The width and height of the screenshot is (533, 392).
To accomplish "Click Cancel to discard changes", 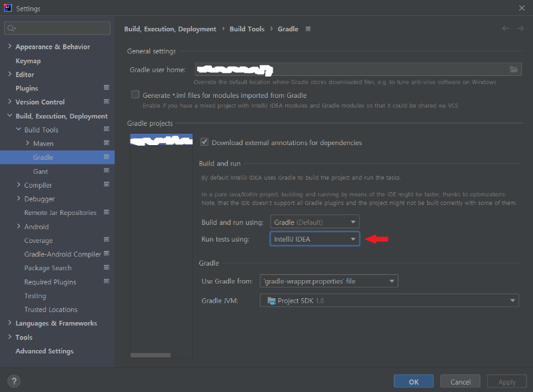I will coord(460,381).
